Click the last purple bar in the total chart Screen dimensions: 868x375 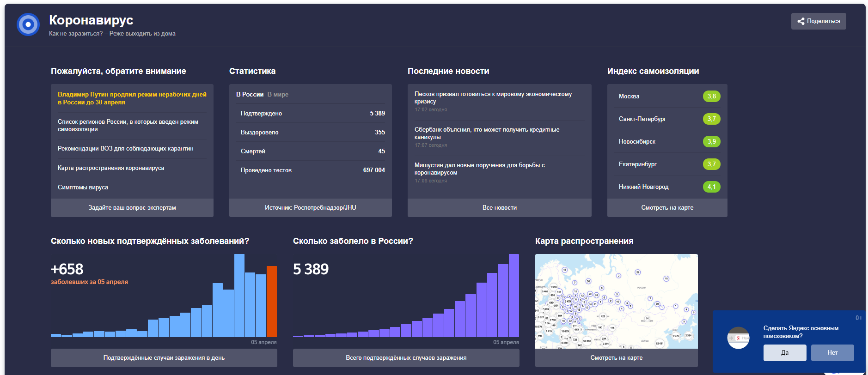tap(514, 296)
